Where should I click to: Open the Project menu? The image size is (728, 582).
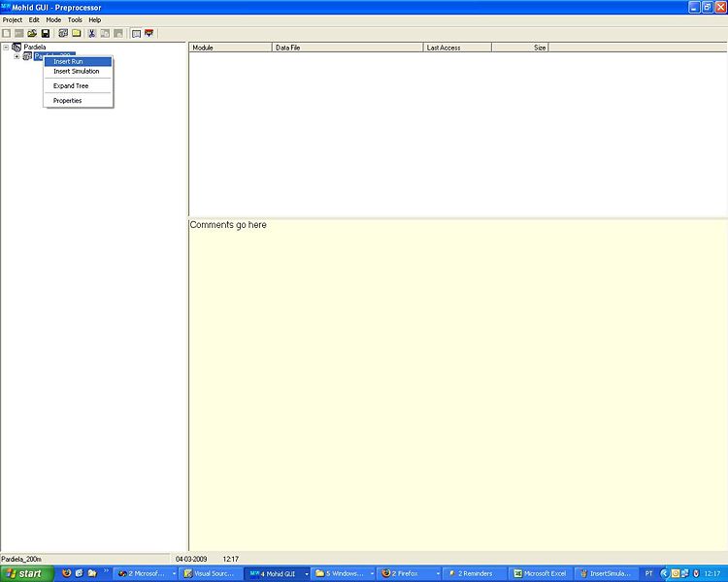click(13, 20)
